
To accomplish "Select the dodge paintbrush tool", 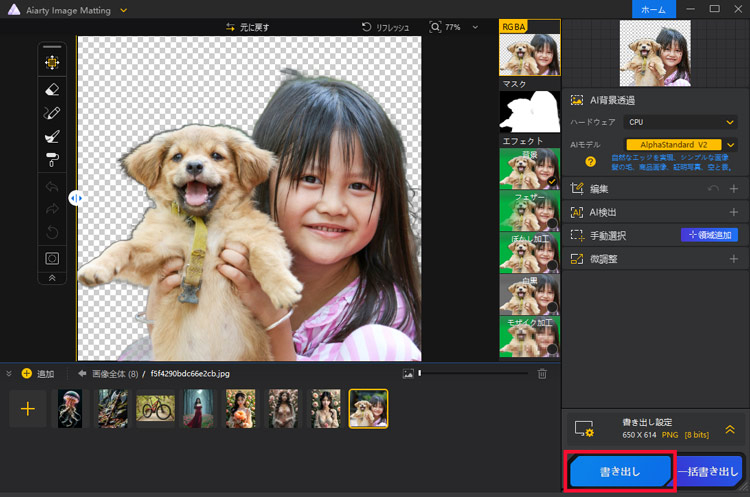I will click(52, 136).
